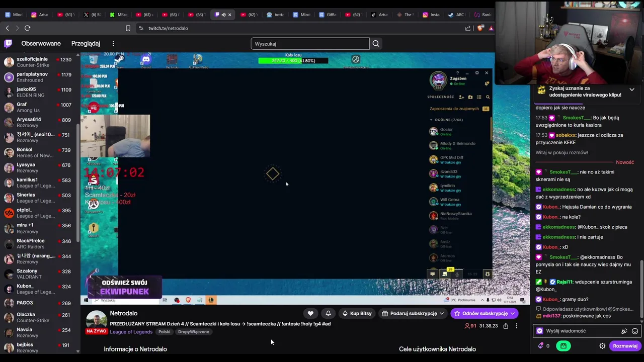Open League client help question mark
The image size is (644, 362).
(457, 73)
